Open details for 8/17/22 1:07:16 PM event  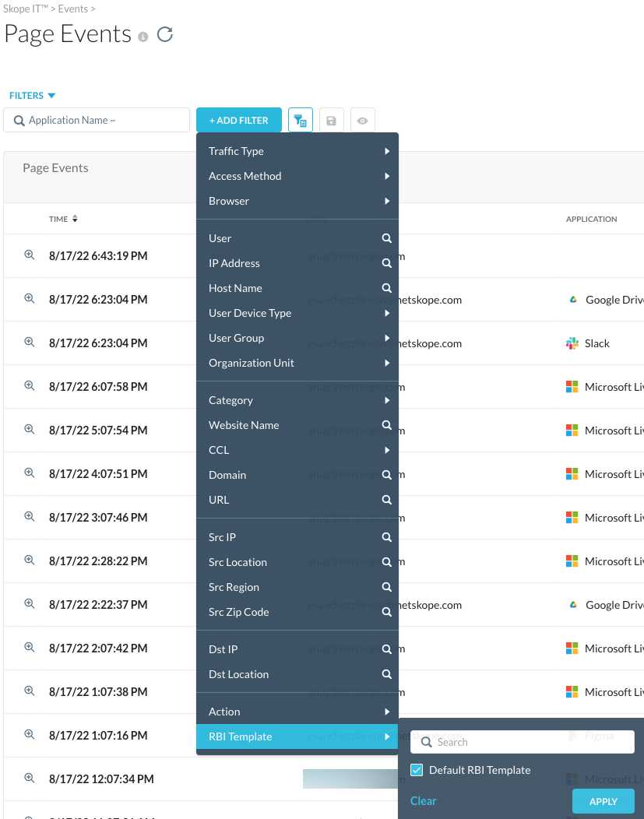click(30, 734)
